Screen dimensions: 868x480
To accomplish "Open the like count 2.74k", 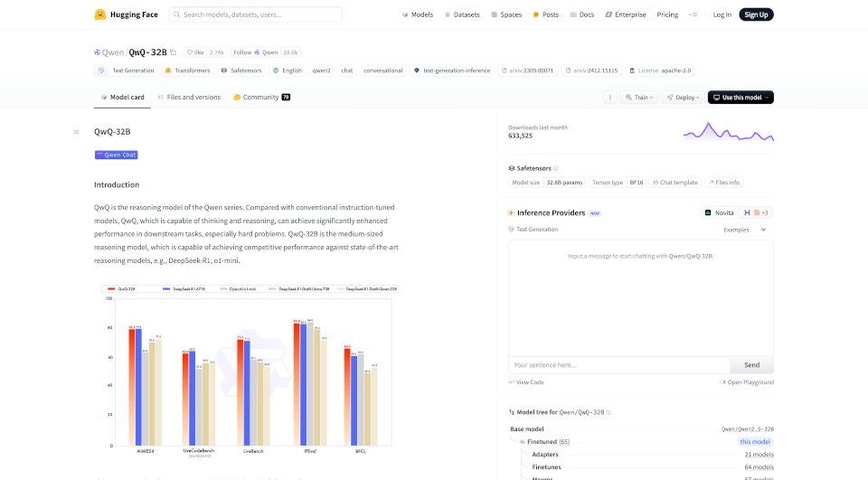I will (216, 52).
